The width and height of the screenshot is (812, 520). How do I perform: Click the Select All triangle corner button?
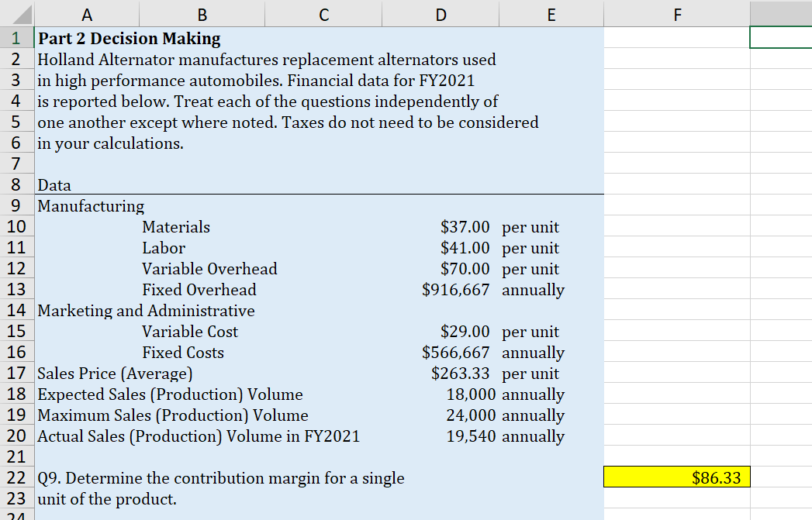coord(17,12)
